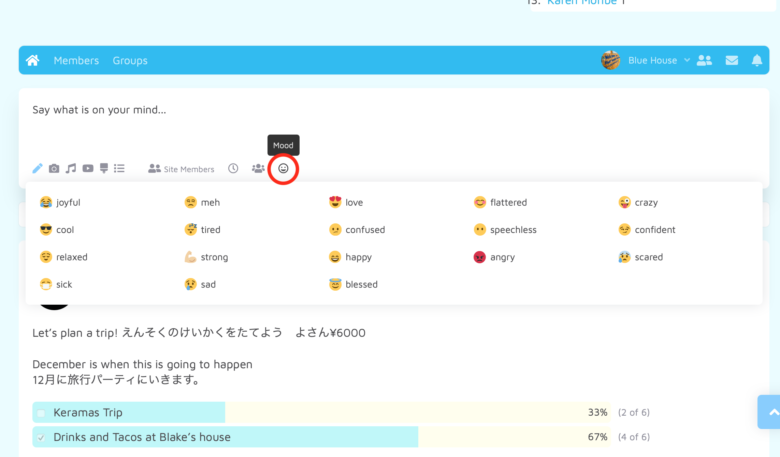The height and width of the screenshot is (457, 780).
Task: Open the clock schedule post icon
Action: (x=233, y=169)
